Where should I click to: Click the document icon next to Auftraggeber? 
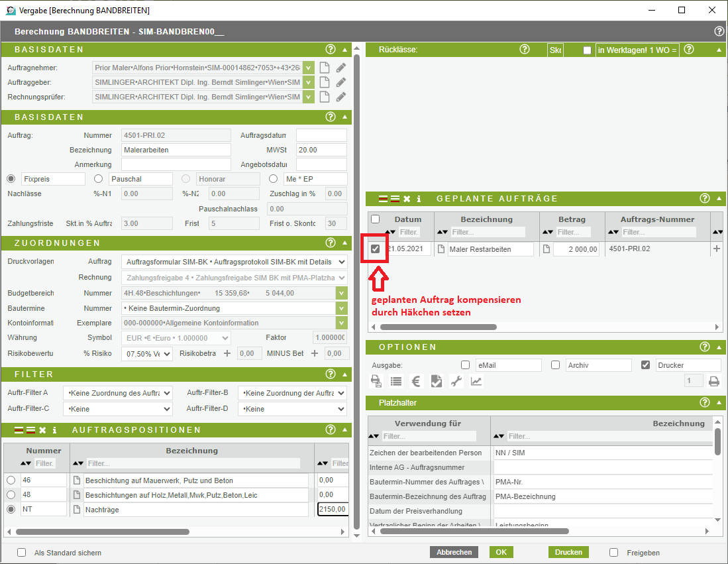coord(325,82)
